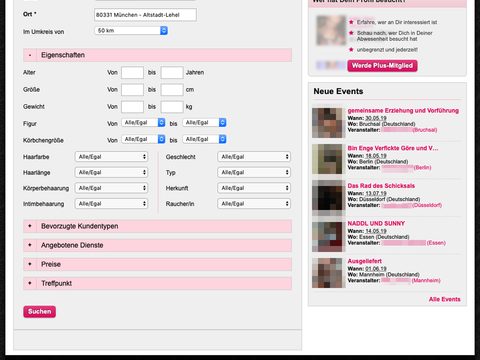Screen dimensions: 480x360
Task: Open the Düsseldorf event thumbnail
Action: [x=327, y=198]
